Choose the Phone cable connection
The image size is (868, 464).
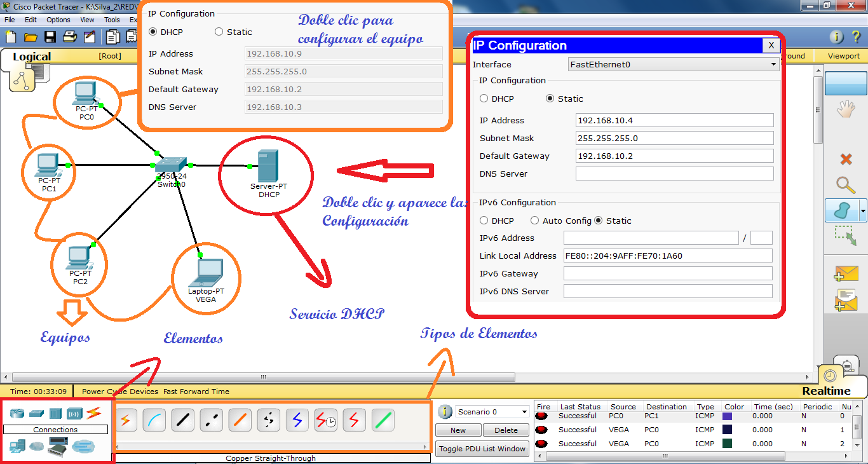[x=269, y=420]
